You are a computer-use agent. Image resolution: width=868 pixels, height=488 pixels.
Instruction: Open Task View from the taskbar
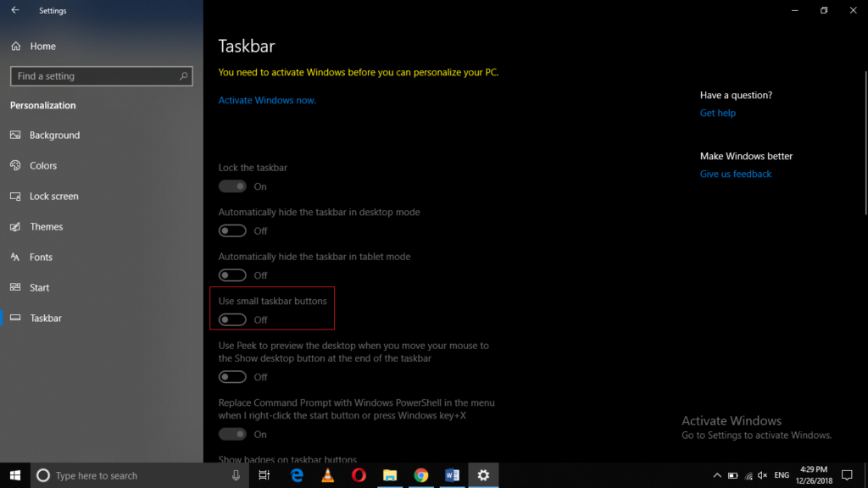pyautogui.click(x=264, y=475)
